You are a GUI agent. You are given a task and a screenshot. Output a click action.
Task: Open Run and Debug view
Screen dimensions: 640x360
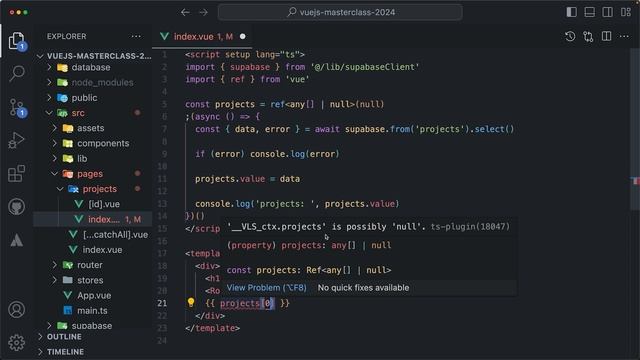[x=16, y=140]
